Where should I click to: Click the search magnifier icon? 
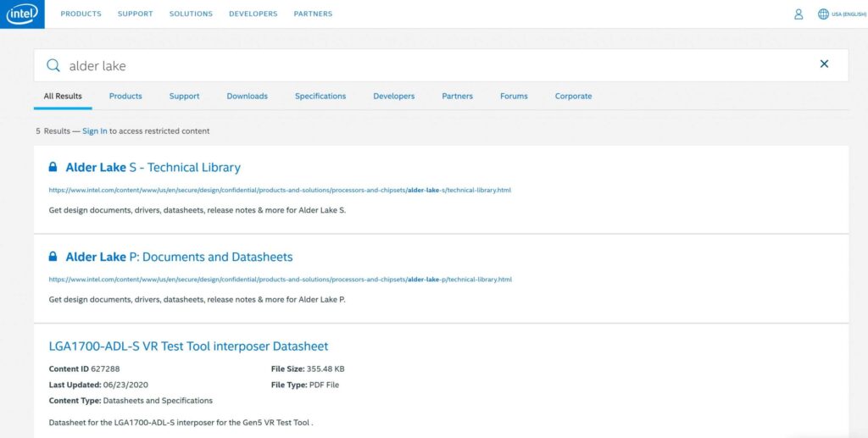[x=53, y=65]
